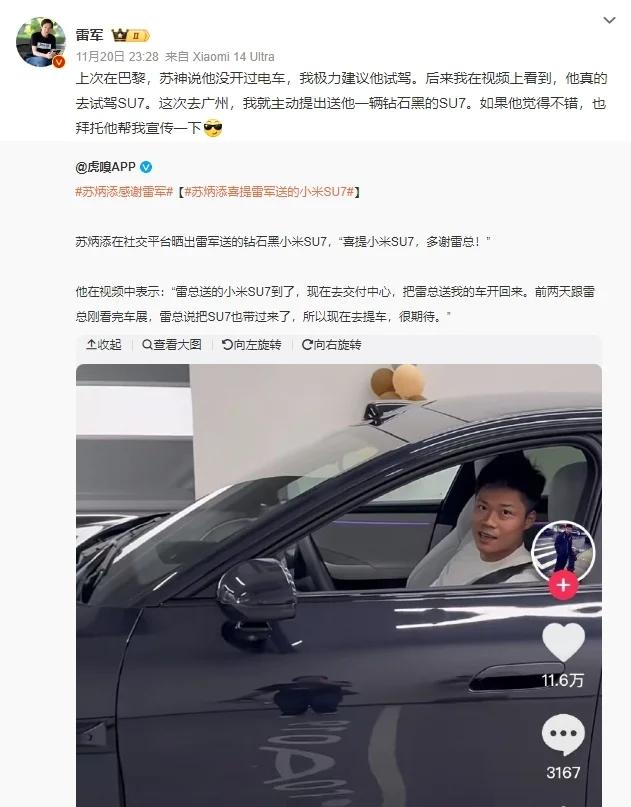Click the crown VIP membership badge
The image size is (631, 807).
point(130,35)
